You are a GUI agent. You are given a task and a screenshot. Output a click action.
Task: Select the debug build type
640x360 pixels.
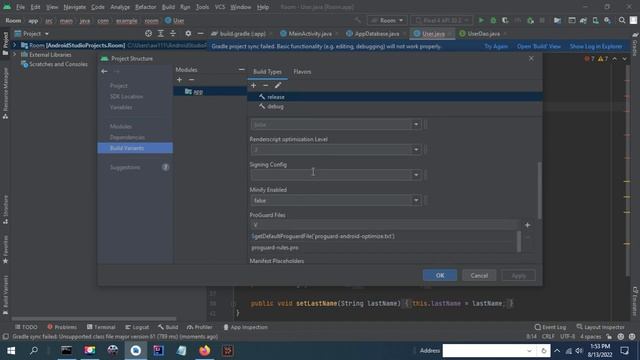point(395,106)
